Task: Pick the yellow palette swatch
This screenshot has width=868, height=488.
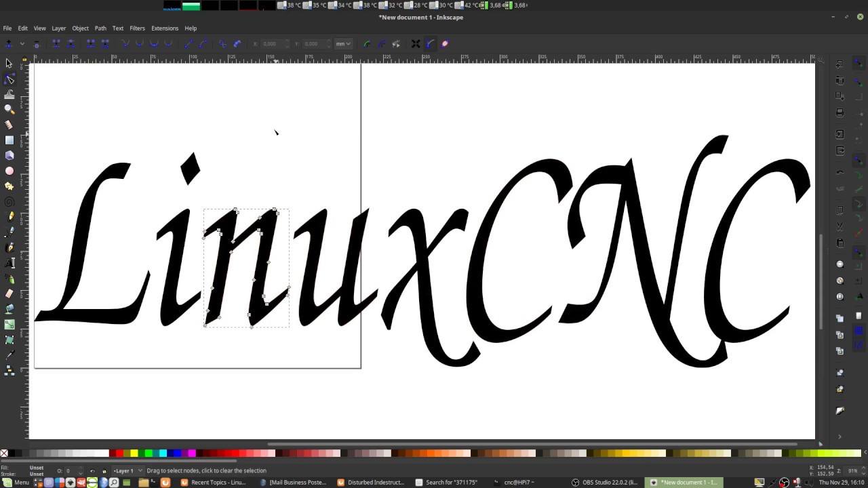Action: point(134,453)
